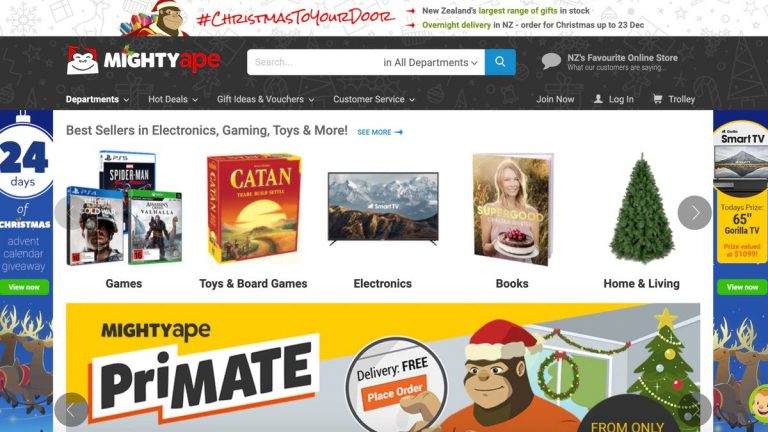Expand Gift Ideas & Vouchers menu
The image size is (768, 432).
(265, 99)
